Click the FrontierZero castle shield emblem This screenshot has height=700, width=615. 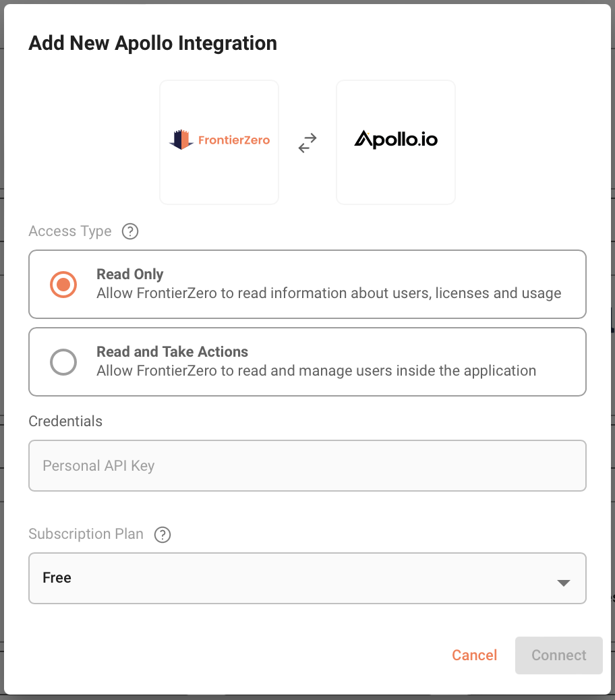coord(181,140)
